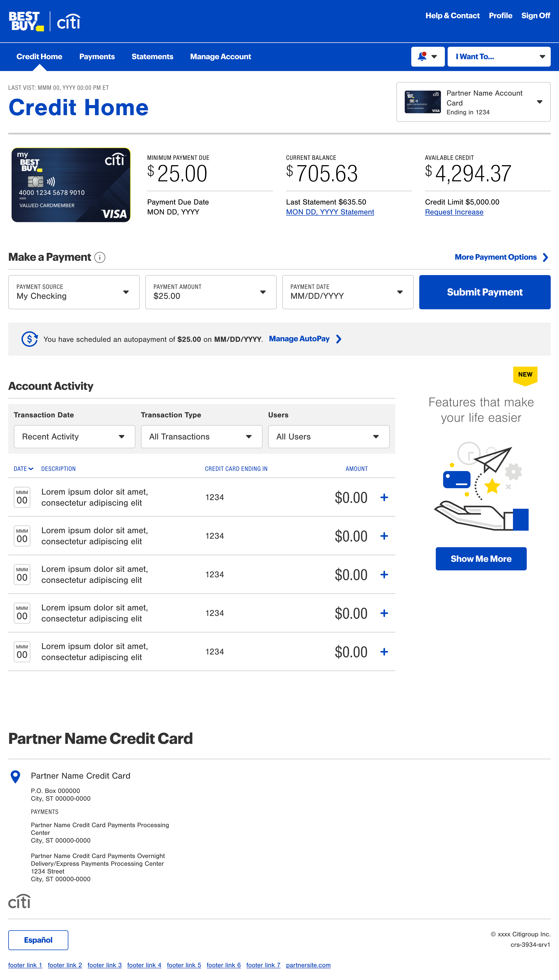Click the Make a Payment info icon
The height and width of the screenshot is (980, 559).
tap(100, 257)
